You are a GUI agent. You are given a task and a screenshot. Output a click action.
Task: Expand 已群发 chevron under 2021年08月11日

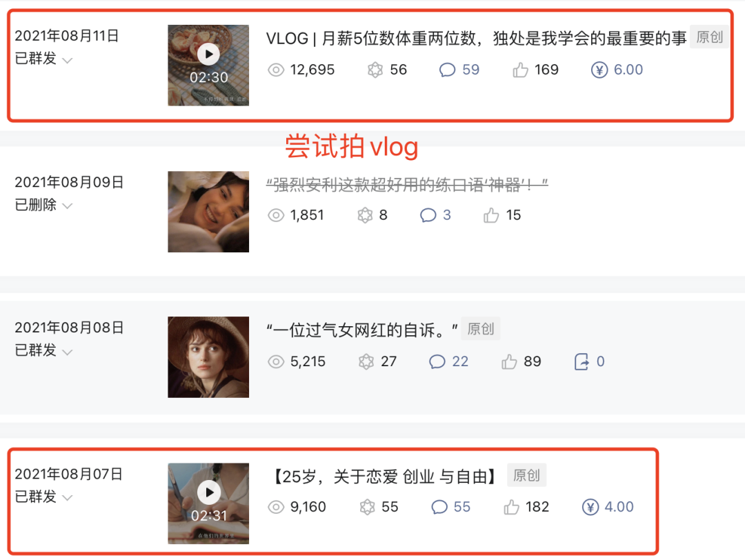point(68,60)
